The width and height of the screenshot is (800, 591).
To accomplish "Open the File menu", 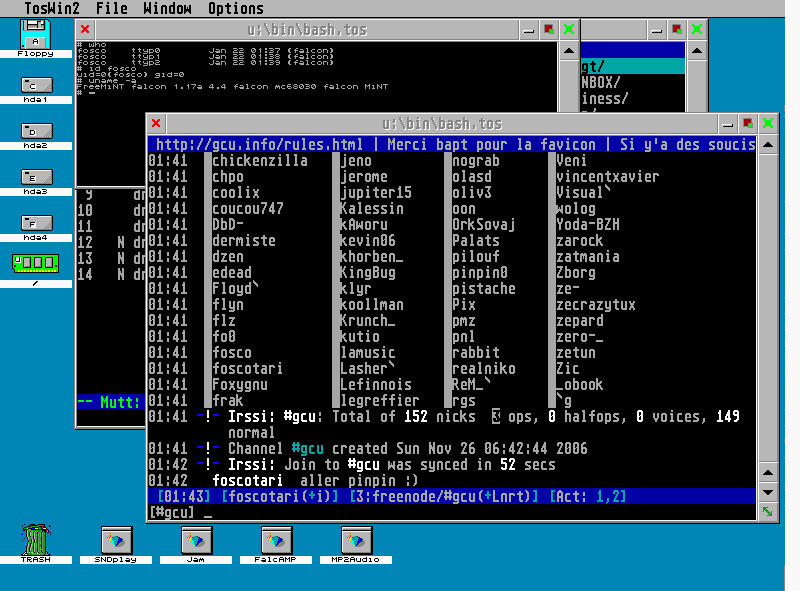I will click(111, 9).
